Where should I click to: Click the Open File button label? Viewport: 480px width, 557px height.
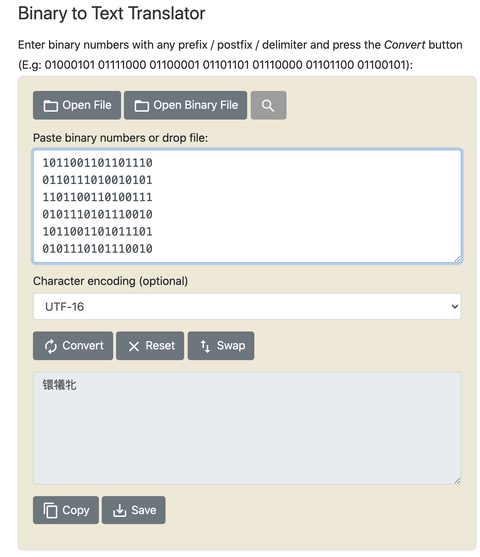pyautogui.click(x=87, y=105)
